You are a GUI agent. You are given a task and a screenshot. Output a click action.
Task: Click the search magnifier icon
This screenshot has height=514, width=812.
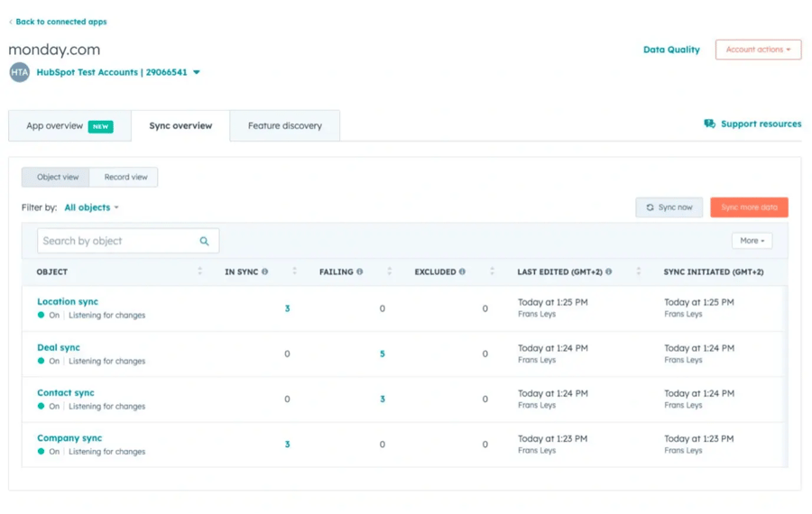click(205, 241)
